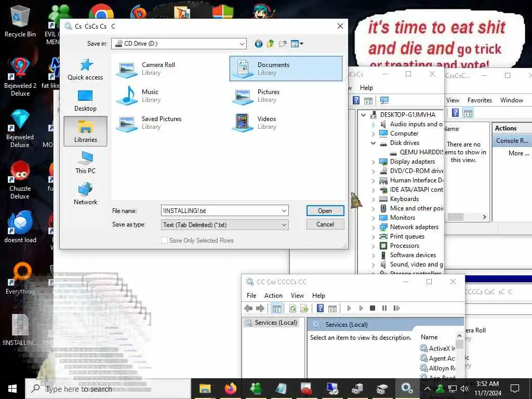Viewport: 532px width, 399px height.
Task: Toggle Save Only Selected Rows checkbox
Action: [164, 240]
